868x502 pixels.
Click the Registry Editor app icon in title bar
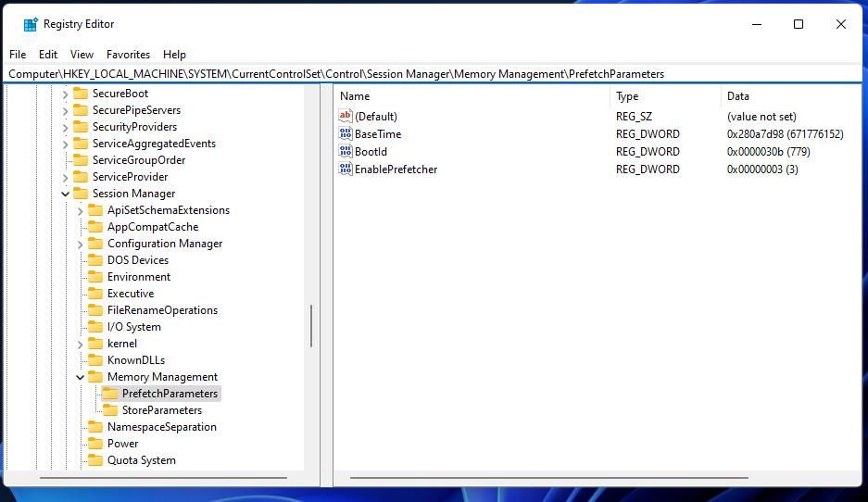point(31,24)
